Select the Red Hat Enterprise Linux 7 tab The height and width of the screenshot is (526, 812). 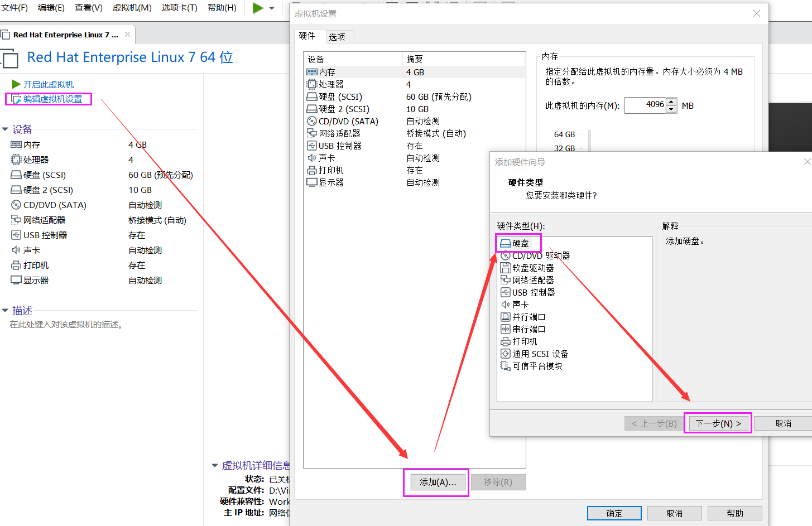pos(66,35)
